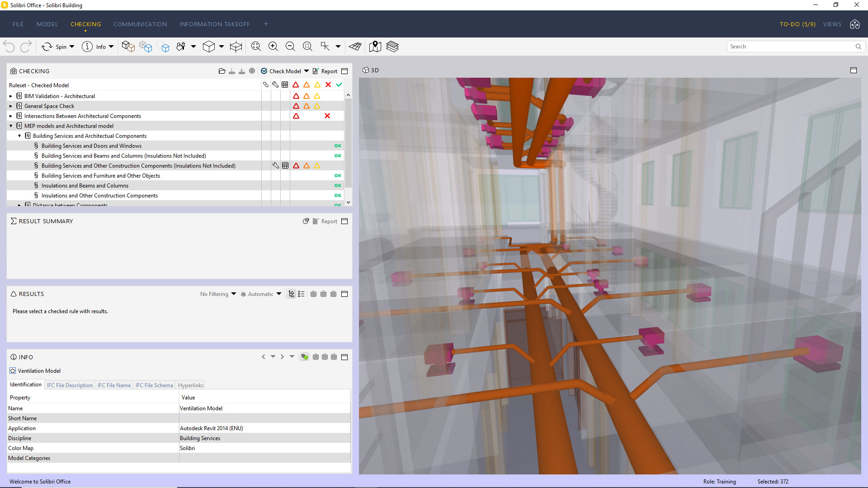Open the TO-DO (5/9) link
The image size is (868, 488).
click(x=797, y=24)
